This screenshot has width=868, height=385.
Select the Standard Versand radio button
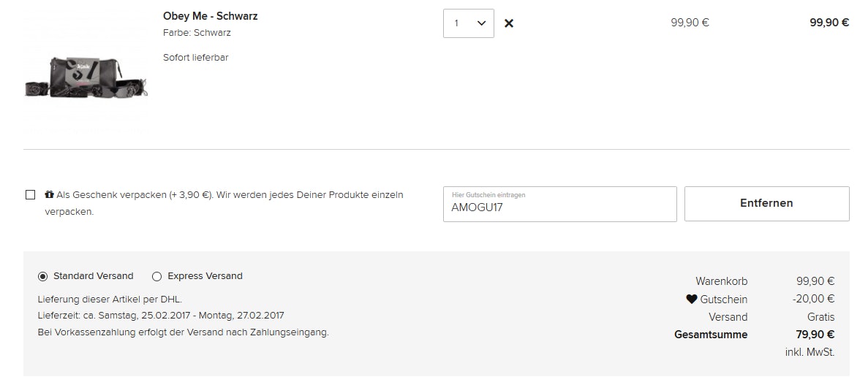(x=42, y=276)
